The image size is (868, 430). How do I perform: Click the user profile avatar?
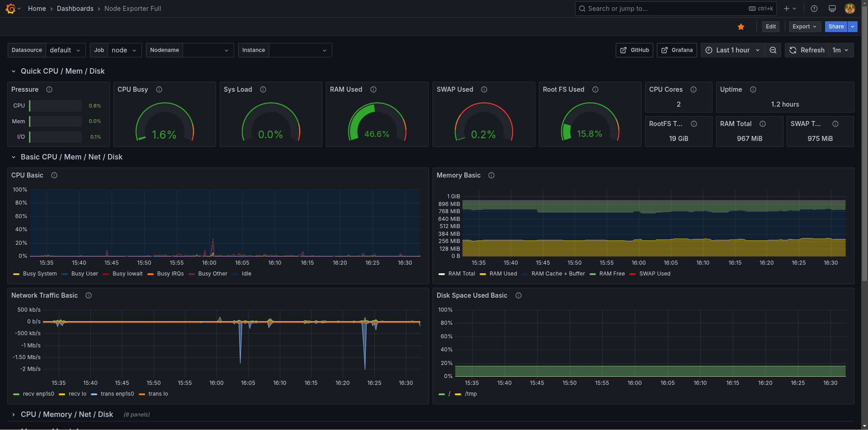click(849, 9)
